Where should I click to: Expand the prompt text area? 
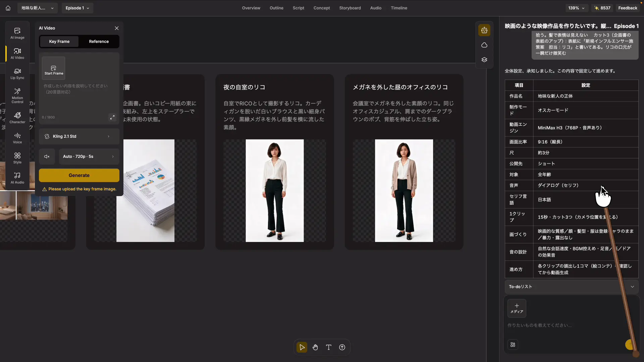point(112,117)
